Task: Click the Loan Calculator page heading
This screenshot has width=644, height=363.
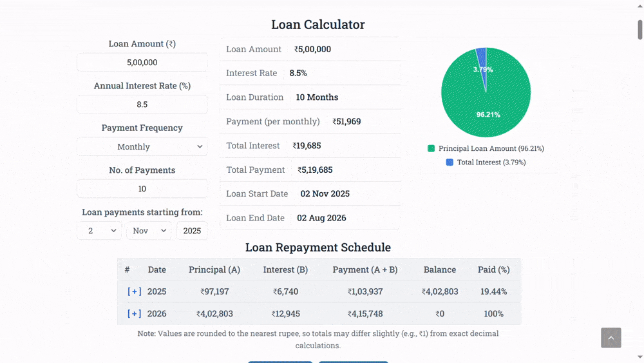Action: pyautogui.click(x=318, y=25)
